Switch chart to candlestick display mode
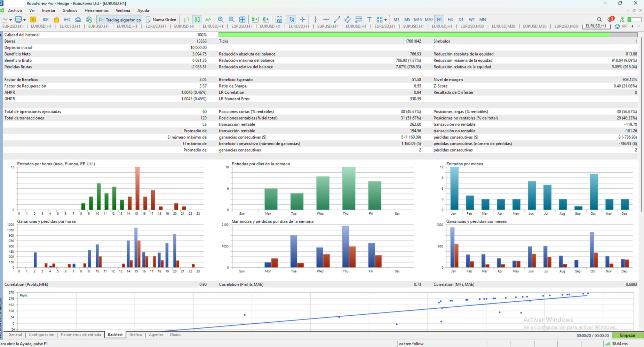Screen dimensions: 644x347 coord(197,19)
